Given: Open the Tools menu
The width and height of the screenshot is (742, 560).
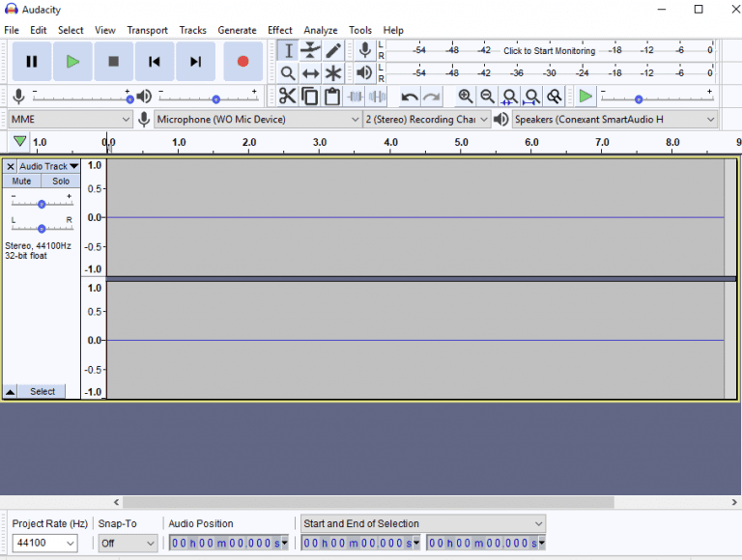Looking at the screenshot, I should pyautogui.click(x=360, y=30).
